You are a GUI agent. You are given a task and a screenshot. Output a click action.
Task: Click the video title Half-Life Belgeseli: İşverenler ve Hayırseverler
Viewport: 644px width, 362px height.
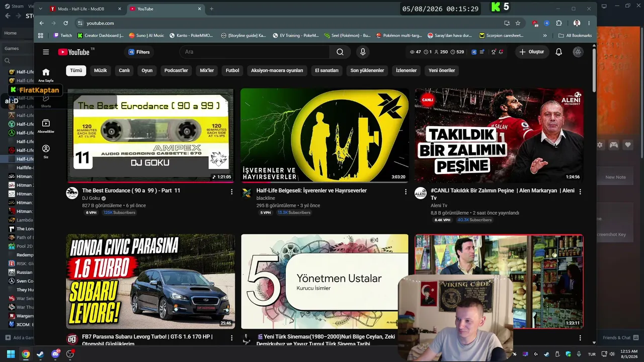pos(311,191)
